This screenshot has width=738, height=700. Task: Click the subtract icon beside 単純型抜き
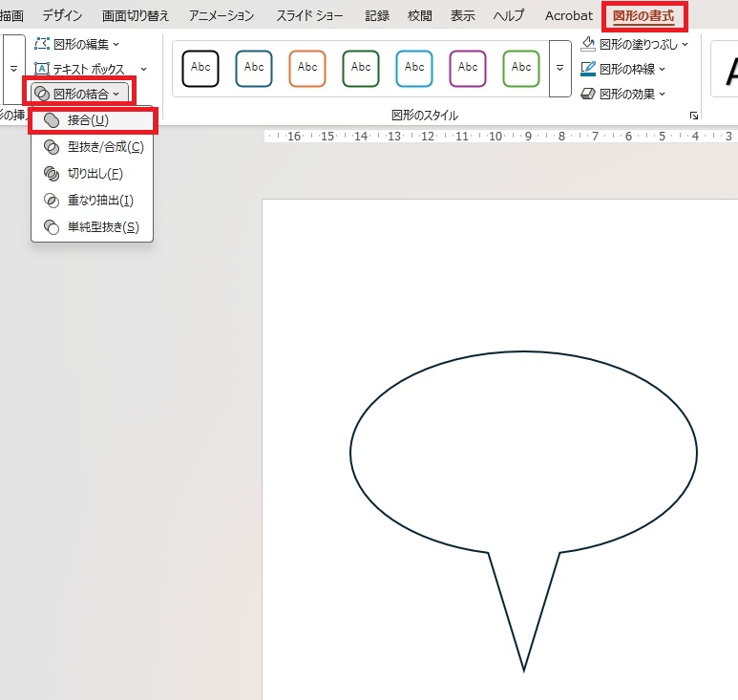pos(52,227)
